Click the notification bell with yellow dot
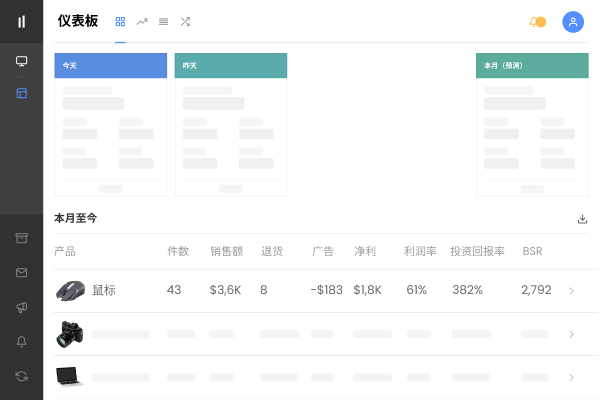The width and height of the screenshot is (600, 400). coord(537,21)
